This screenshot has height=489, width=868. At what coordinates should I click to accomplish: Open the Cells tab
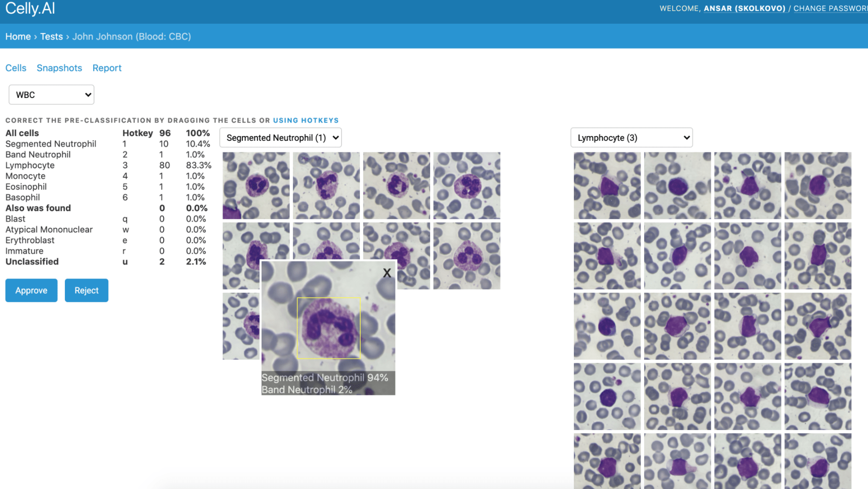point(16,68)
